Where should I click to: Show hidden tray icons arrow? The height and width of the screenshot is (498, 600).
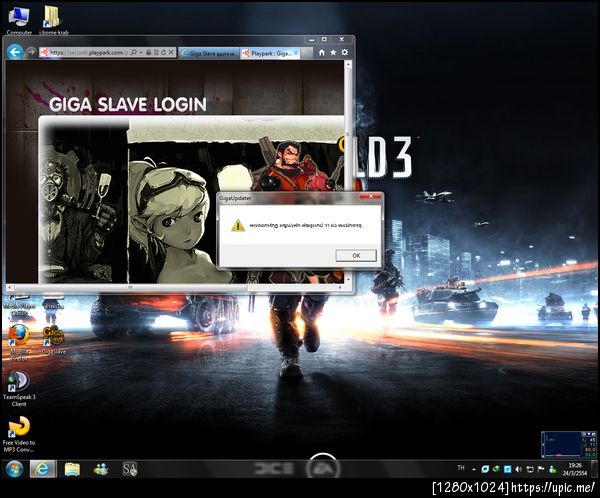(474, 469)
